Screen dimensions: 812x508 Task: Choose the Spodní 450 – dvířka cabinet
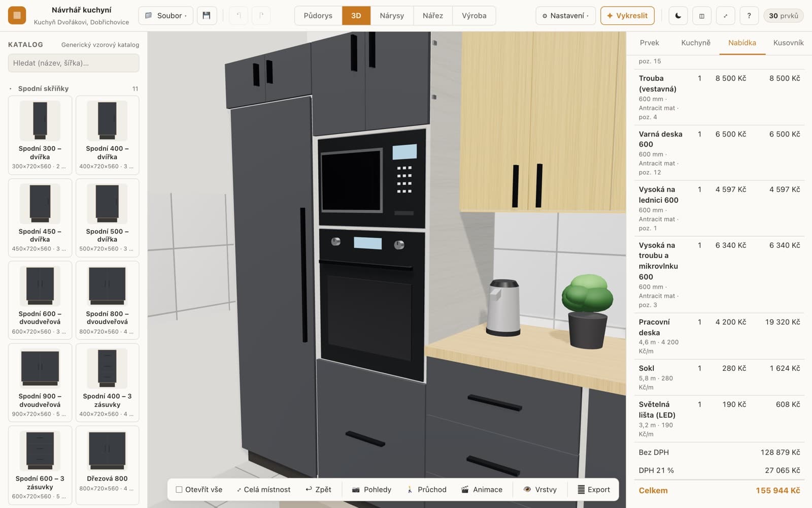point(40,217)
